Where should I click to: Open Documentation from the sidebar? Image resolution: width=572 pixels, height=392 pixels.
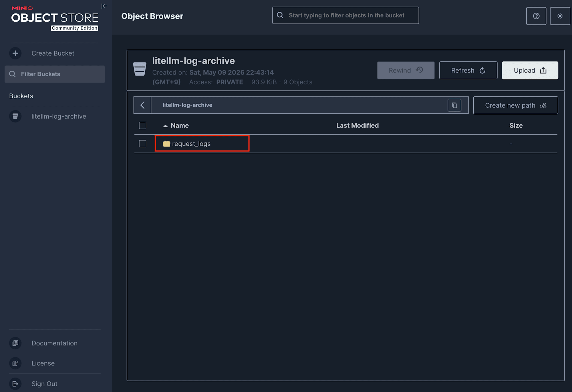[55, 343]
